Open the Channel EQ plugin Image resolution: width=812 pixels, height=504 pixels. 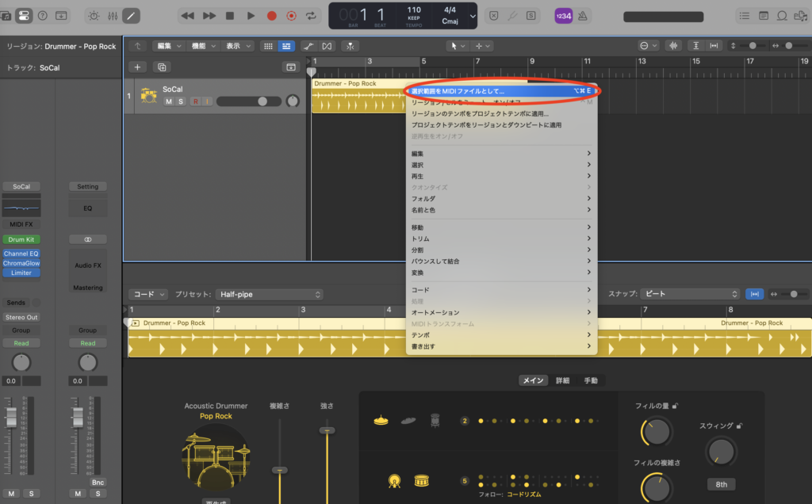click(x=21, y=254)
